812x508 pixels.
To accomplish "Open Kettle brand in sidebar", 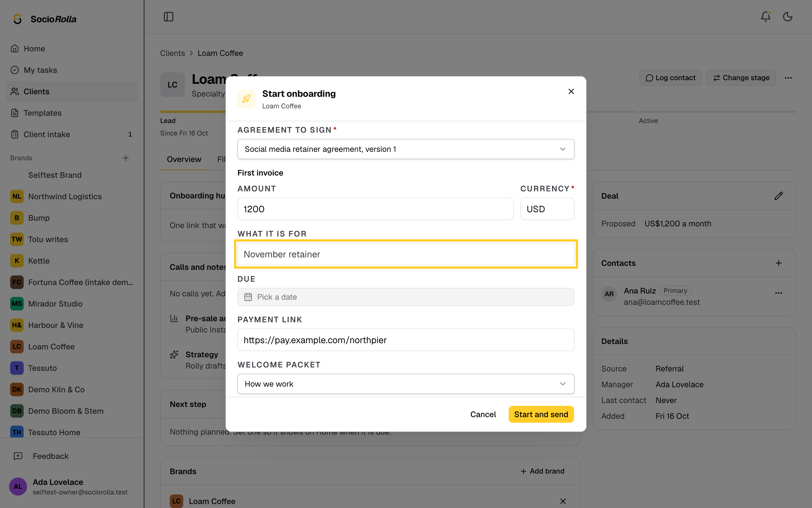I will coord(72,261).
